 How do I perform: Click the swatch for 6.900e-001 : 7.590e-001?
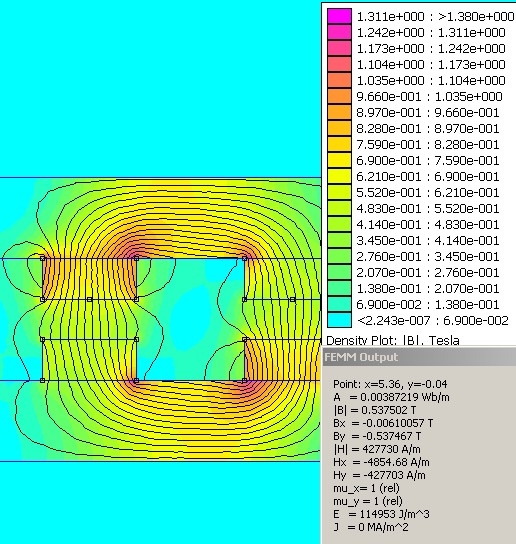click(x=339, y=160)
